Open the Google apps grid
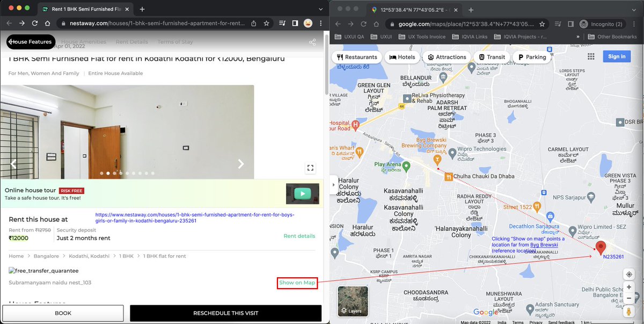644x324 pixels. tap(591, 57)
